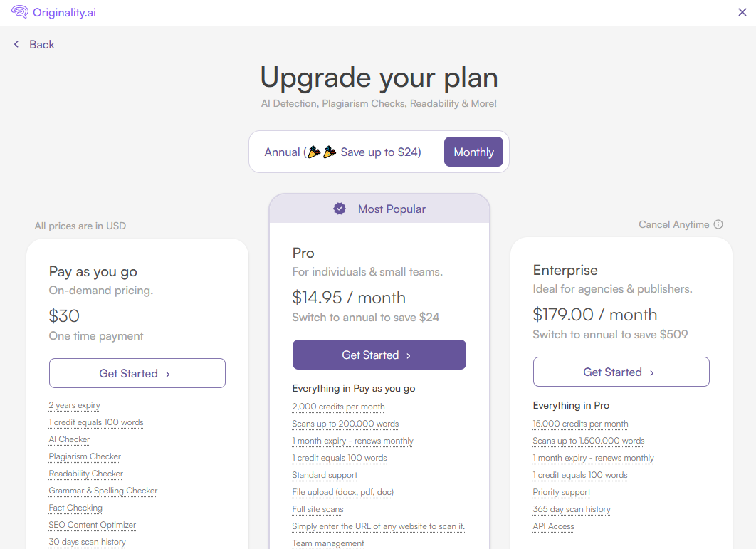
Task: Click the Most Popular verified badge icon
Action: [x=340, y=209]
